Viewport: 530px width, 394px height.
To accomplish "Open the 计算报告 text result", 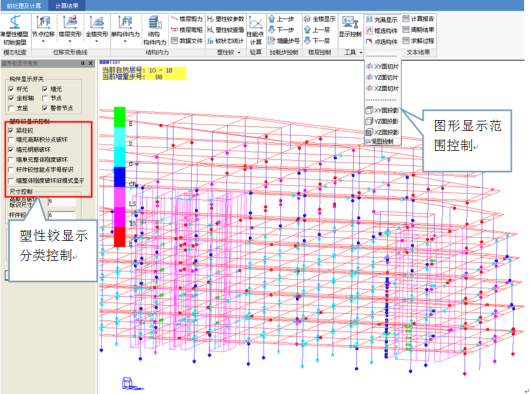I will (418, 19).
